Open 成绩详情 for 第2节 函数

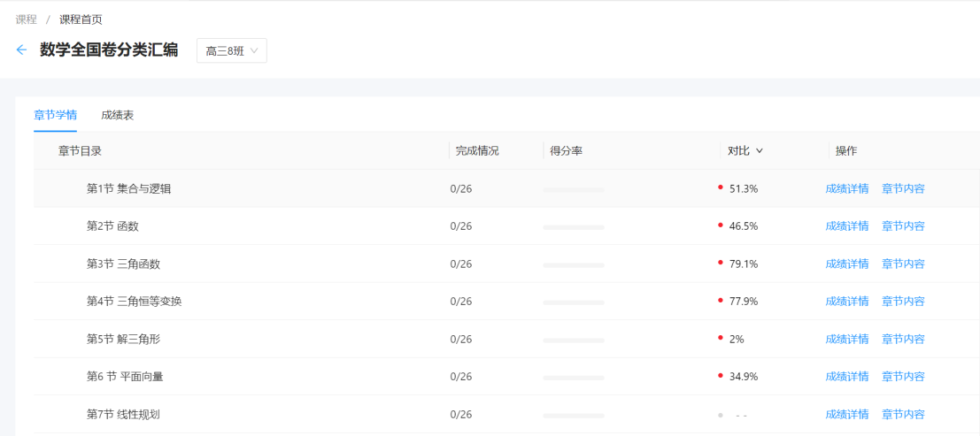click(x=847, y=226)
